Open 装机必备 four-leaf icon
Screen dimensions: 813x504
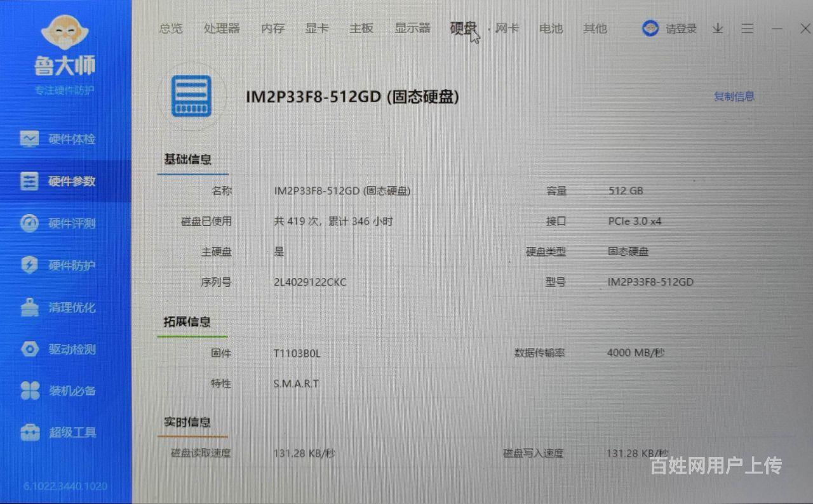click(x=29, y=390)
